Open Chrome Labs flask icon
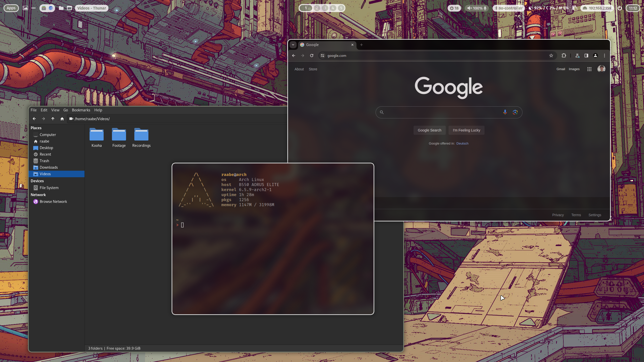The width and height of the screenshot is (644, 362). pyautogui.click(x=577, y=56)
